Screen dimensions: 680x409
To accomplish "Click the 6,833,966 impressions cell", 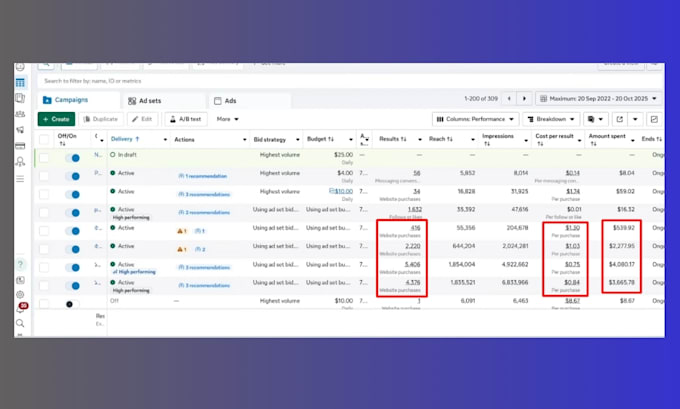I will 515,282.
